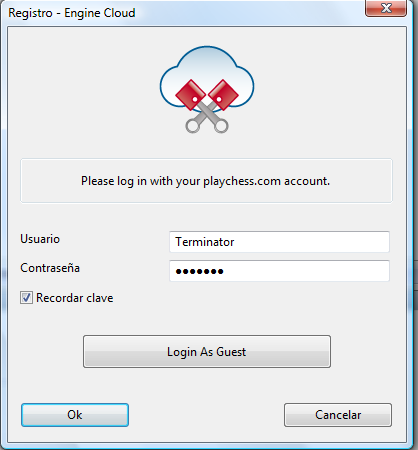Image resolution: width=418 pixels, height=450 pixels.
Task: Click the right red piston head in logo
Action: click(223, 95)
